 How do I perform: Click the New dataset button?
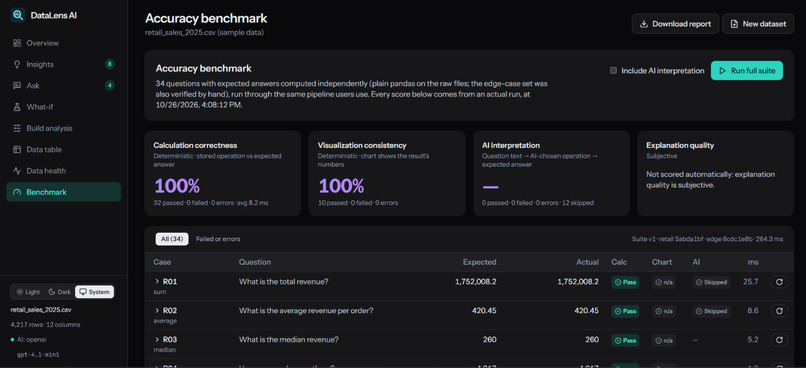pyautogui.click(x=758, y=24)
